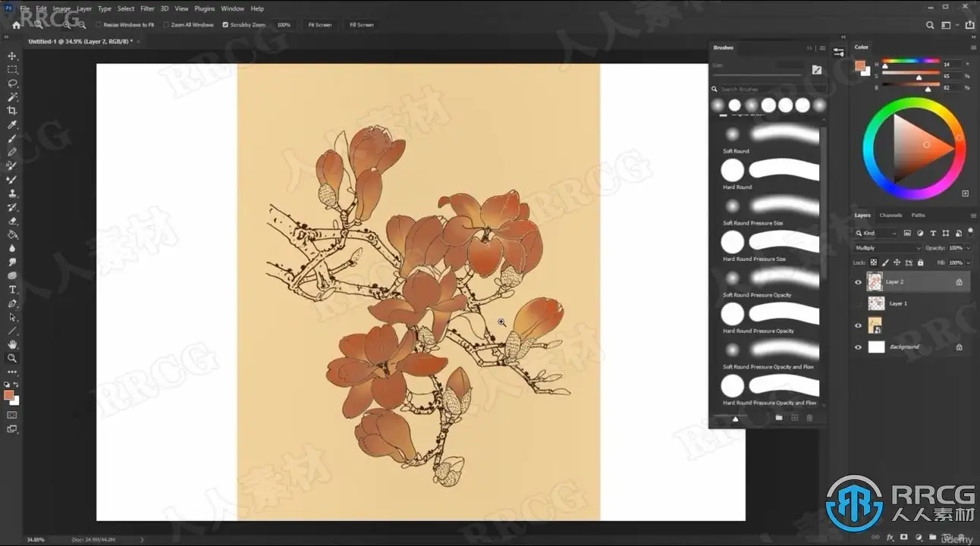Switch to the Channels tab
The height and width of the screenshot is (546, 980).
(891, 215)
